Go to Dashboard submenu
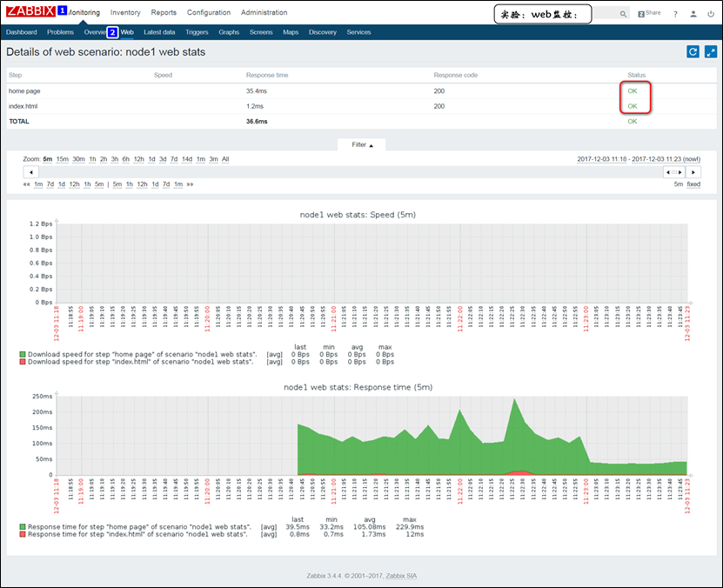This screenshot has height=588, width=723. (x=21, y=32)
